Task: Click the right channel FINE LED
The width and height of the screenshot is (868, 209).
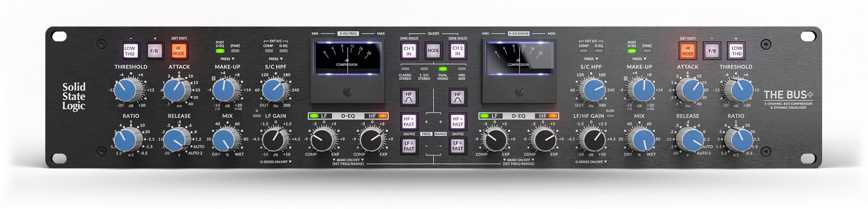Action: point(647,51)
